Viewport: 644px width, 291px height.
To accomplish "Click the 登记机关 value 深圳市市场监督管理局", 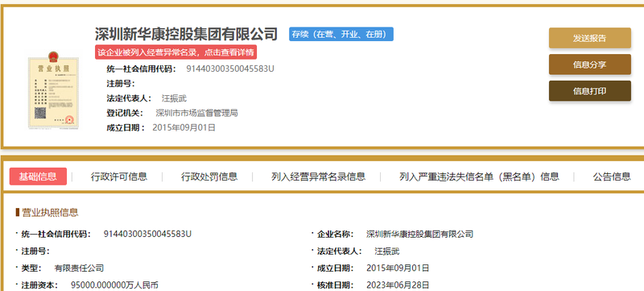I will (196, 113).
